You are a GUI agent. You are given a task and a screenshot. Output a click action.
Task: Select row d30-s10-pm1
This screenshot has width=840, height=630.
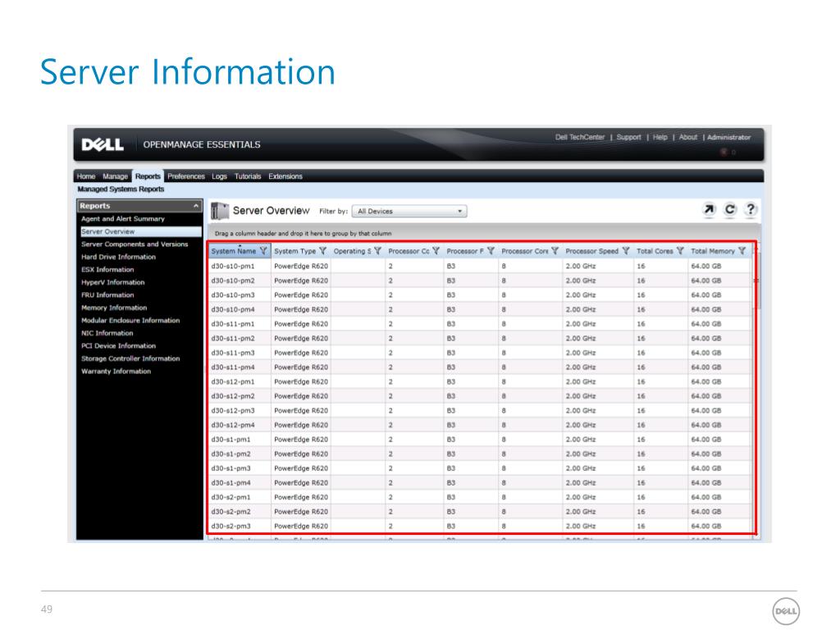point(480,266)
